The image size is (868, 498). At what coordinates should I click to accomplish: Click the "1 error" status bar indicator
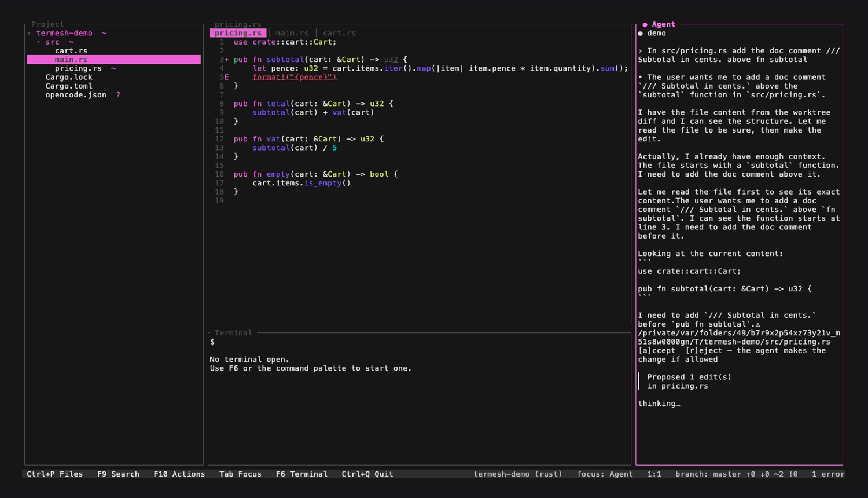coord(828,474)
